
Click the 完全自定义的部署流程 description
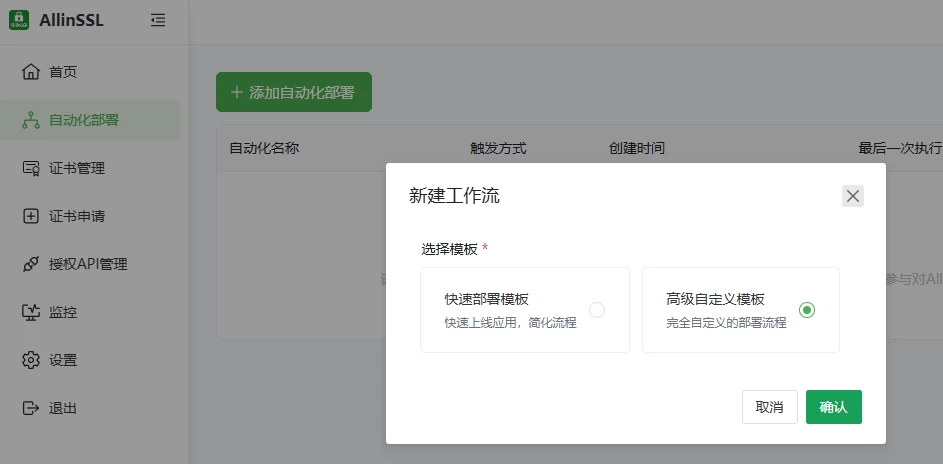(x=726, y=323)
